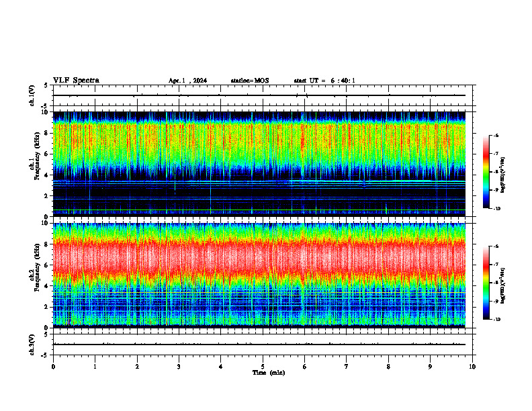This screenshot has height=411, width=532.
Task: Click the "-10" tick on ch.2 color bar
Action: (x=497, y=320)
